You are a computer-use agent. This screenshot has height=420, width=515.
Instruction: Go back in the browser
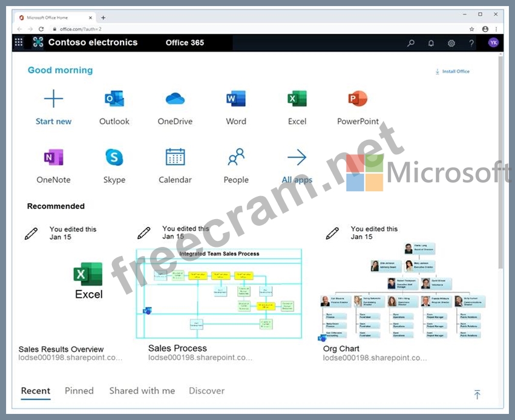(19, 29)
